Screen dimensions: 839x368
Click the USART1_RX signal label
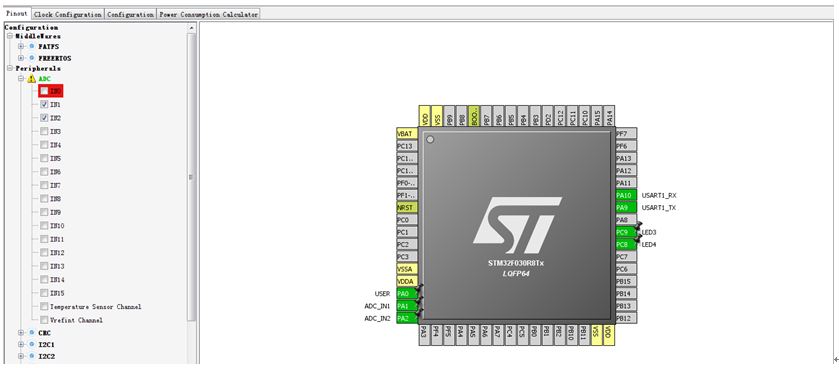(x=659, y=195)
